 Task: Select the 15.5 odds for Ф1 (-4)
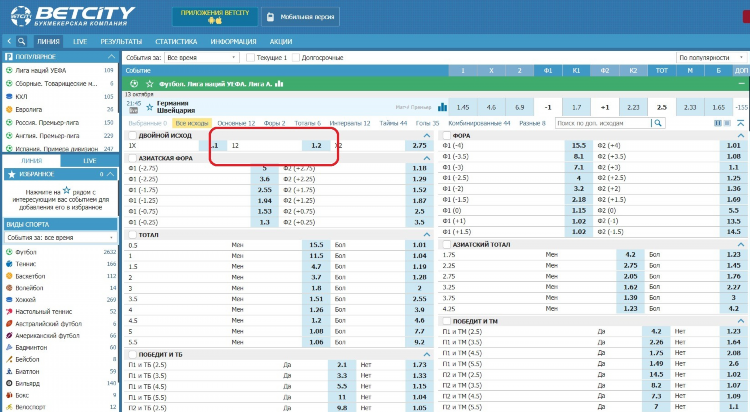578,145
